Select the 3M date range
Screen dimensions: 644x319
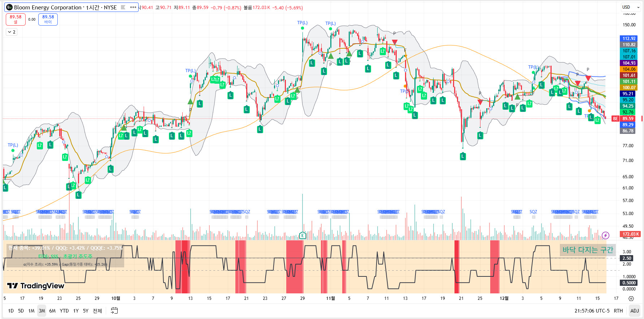point(42,311)
